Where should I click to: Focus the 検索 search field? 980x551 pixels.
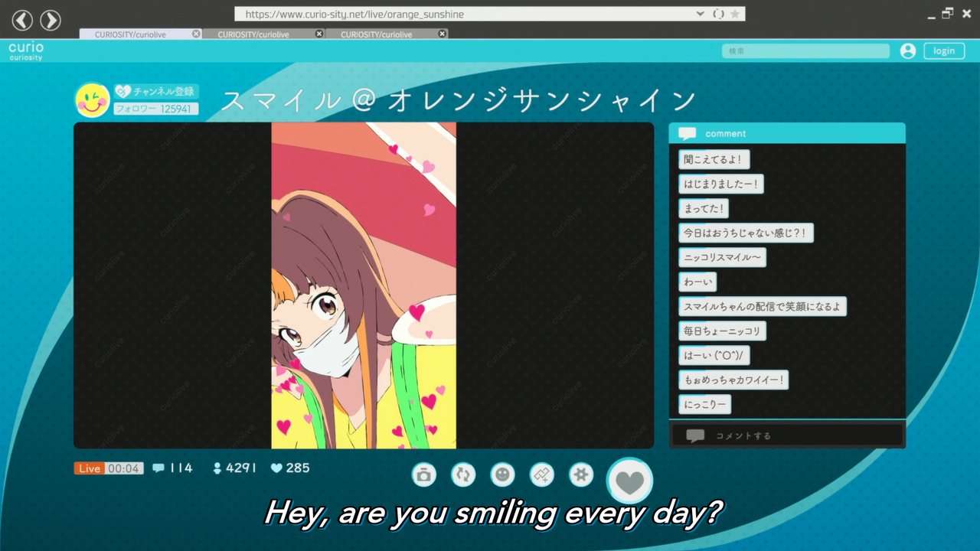coord(805,51)
